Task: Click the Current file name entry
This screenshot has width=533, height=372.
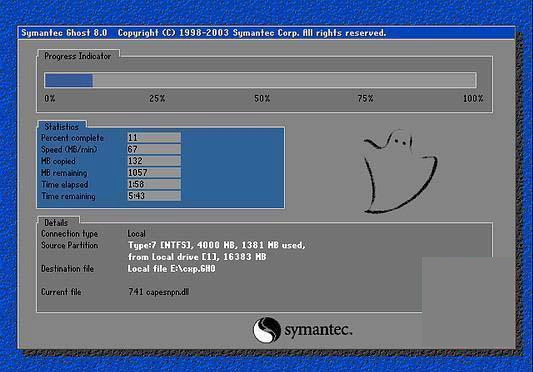Action: point(159,292)
